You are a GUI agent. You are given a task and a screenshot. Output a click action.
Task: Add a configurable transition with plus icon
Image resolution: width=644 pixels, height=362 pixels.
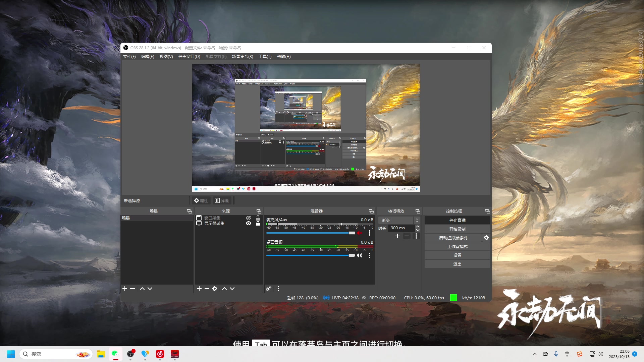[397, 236]
